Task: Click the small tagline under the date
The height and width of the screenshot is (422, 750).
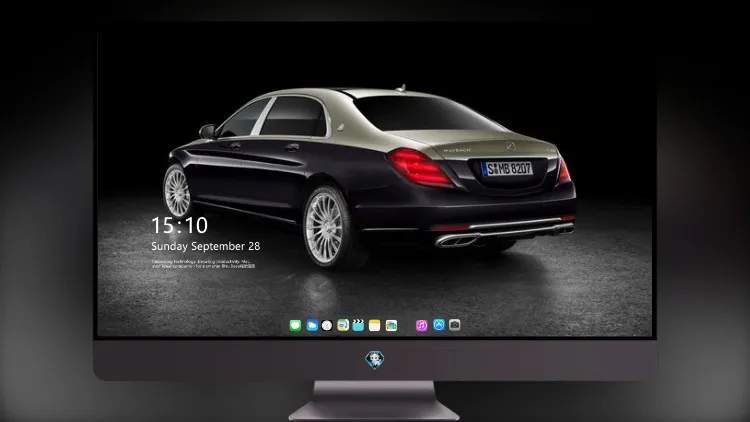Action: tap(203, 264)
